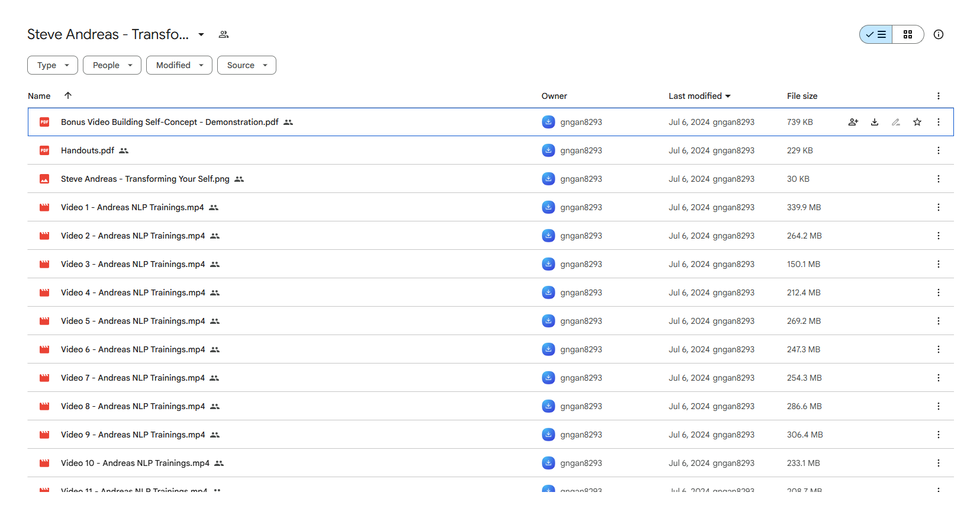Open more actions for Video 10 row

pos(939,463)
